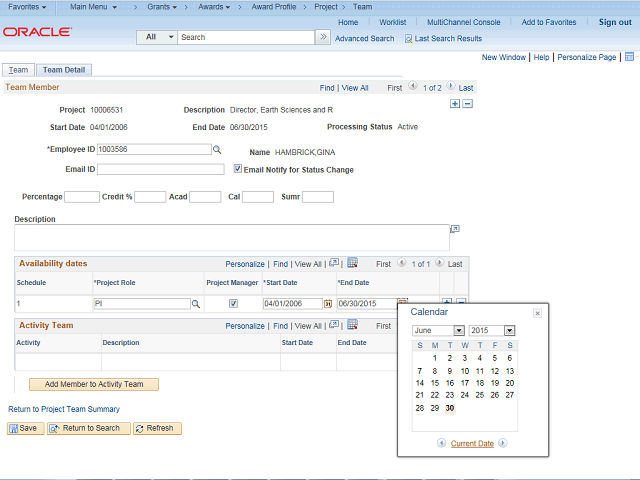This screenshot has width=640, height=480.
Task: Open the Project Role lookup magnifier
Action: [196, 303]
